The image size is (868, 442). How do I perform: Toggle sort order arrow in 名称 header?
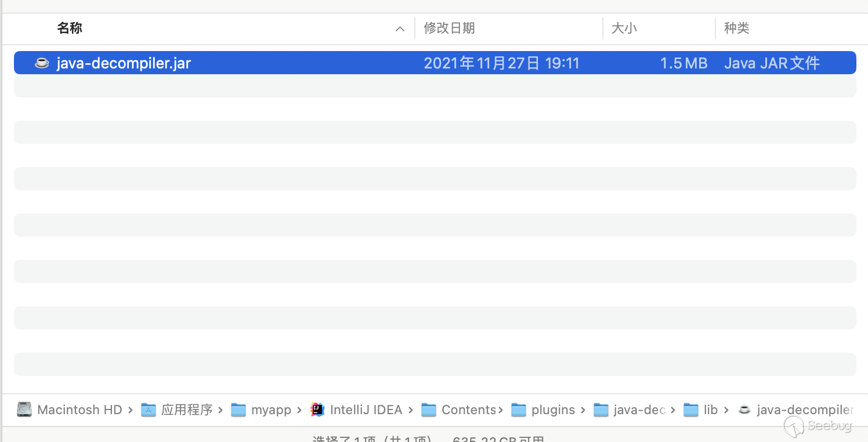click(x=400, y=29)
